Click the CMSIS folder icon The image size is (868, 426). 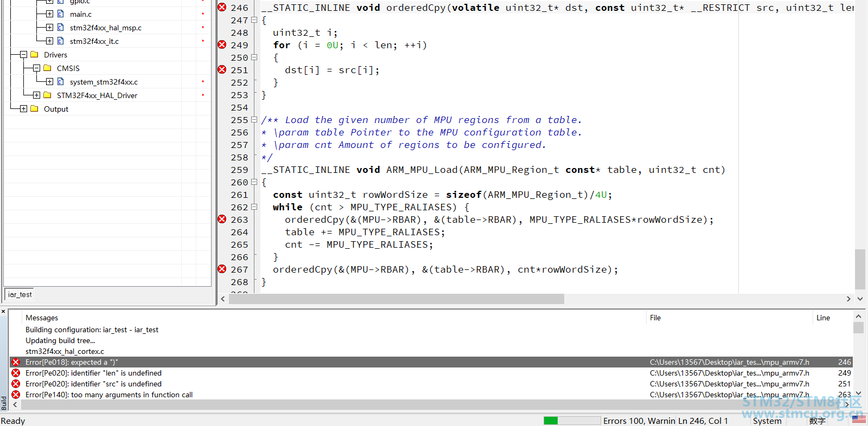point(47,68)
